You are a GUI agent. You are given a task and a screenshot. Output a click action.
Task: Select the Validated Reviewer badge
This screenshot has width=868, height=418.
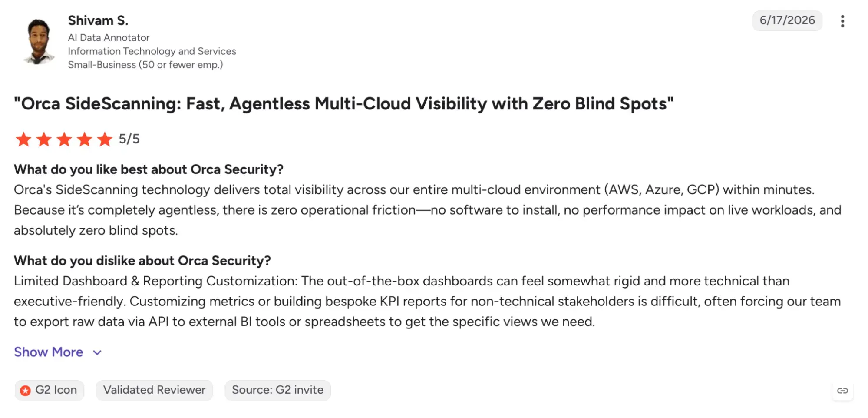154,390
